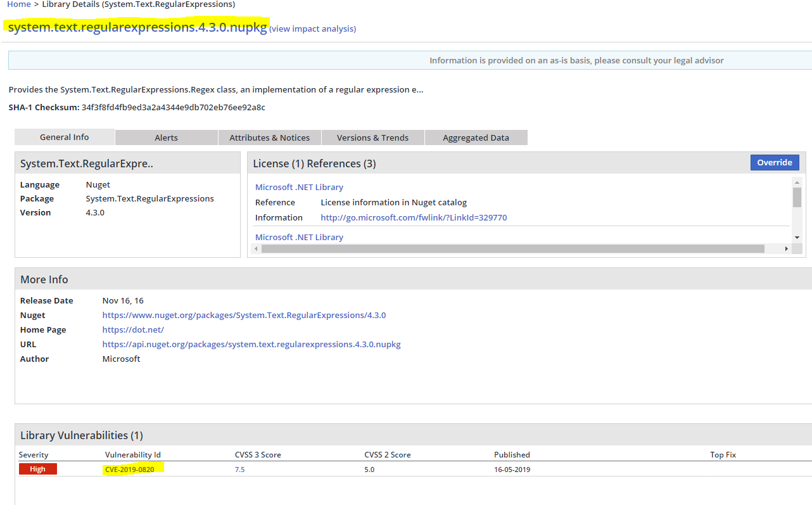Select the General Info tab

click(x=64, y=137)
